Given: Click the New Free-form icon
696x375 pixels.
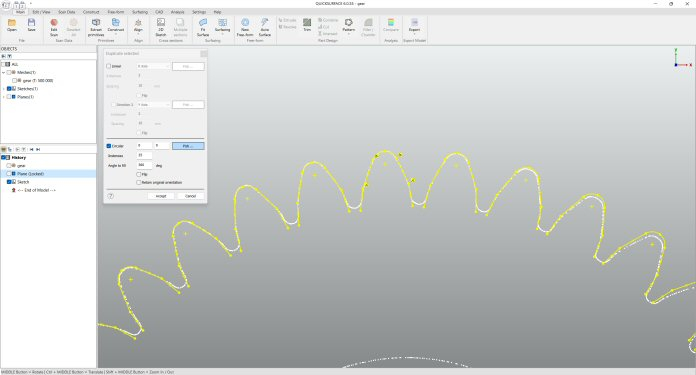Looking at the screenshot, I should (245, 27).
